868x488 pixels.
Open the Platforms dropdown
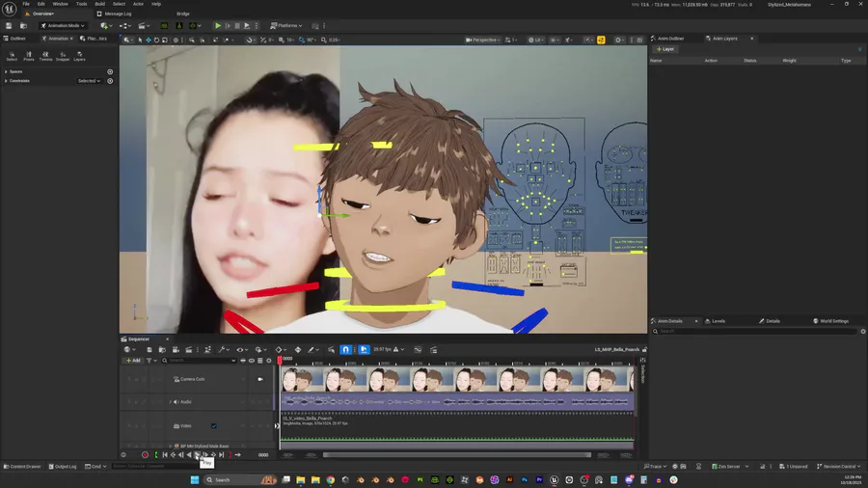pyautogui.click(x=286, y=25)
